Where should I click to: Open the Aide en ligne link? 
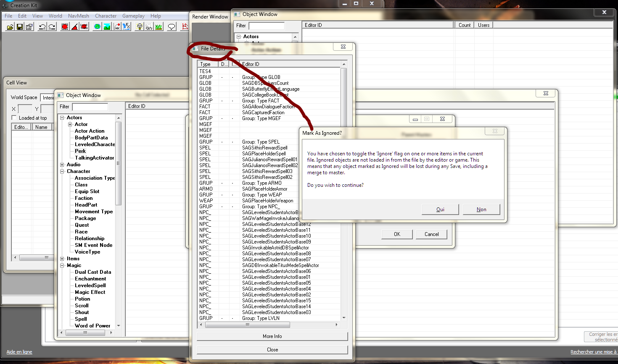coord(19,352)
